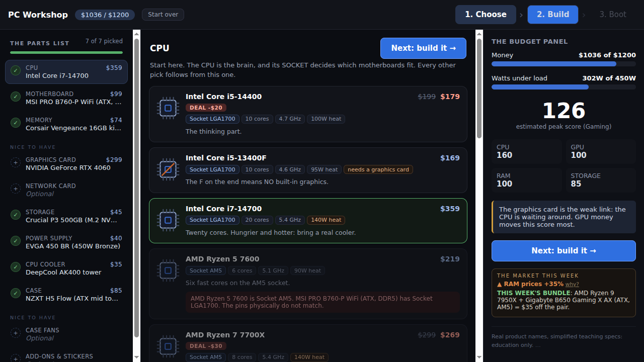Click the plus icon beside Network Card
644x362 pixels.
click(16, 189)
